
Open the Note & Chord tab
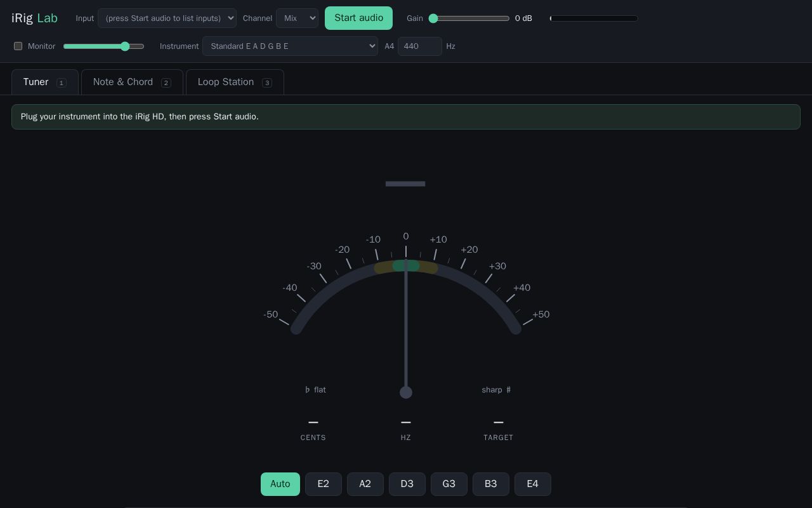[x=132, y=82]
